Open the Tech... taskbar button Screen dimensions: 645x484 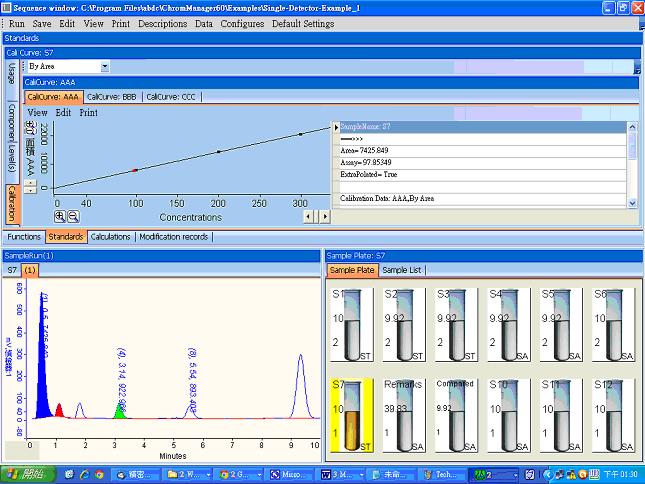pos(443,475)
